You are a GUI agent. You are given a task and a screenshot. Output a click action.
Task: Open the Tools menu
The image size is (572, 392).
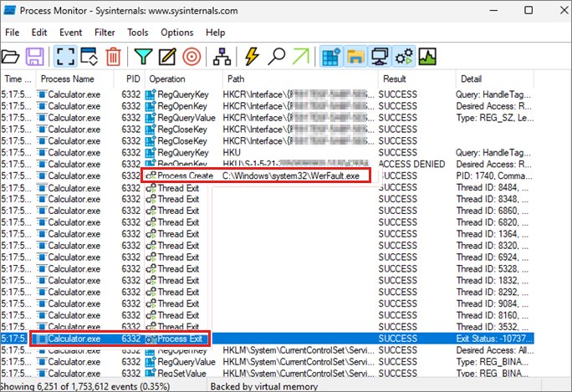pyautogui.click(x=137, y=33)
